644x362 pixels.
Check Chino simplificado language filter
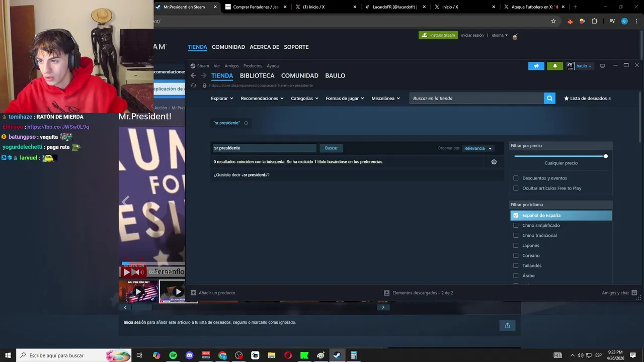pos(516,225)
